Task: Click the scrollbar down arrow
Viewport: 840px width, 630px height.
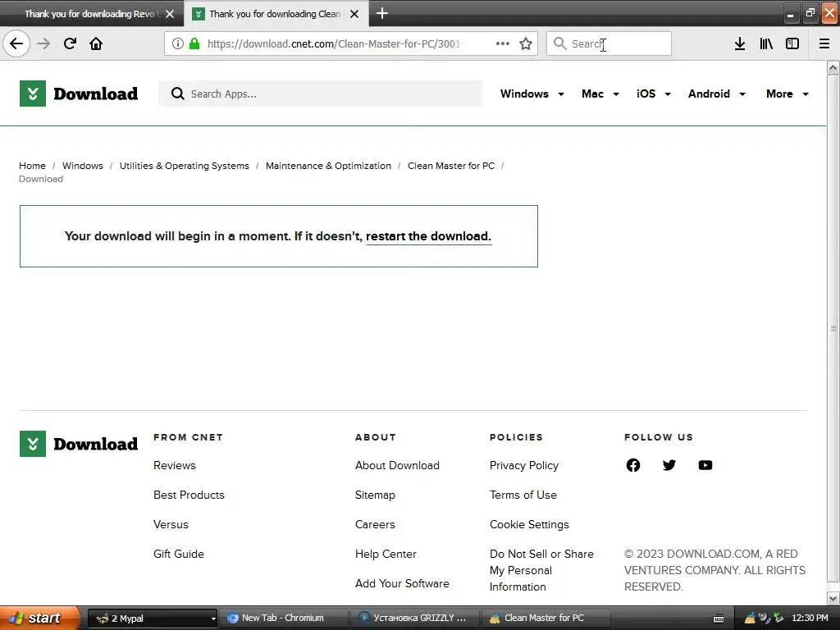Action: (x=833, y=598)
